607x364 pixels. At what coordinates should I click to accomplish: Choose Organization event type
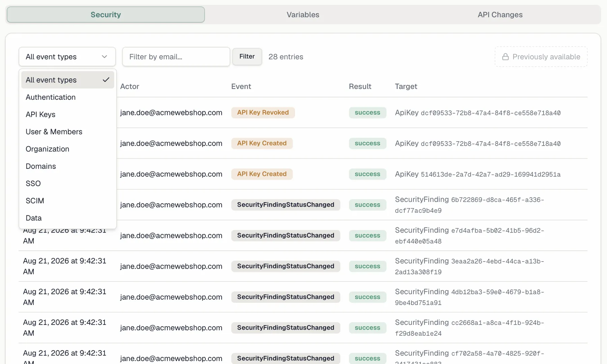[x=67, y=149]
